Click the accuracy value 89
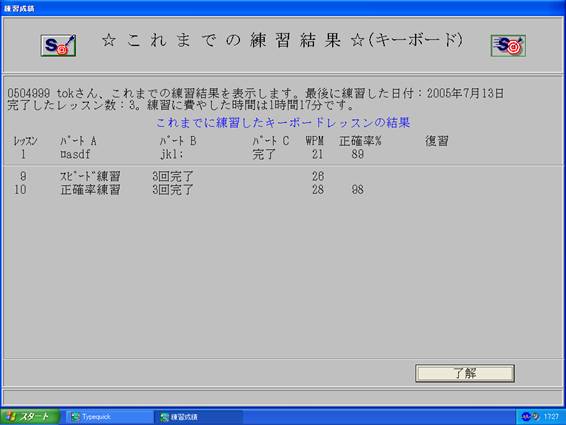The image size is (566, 425). (x=357, y=155)
